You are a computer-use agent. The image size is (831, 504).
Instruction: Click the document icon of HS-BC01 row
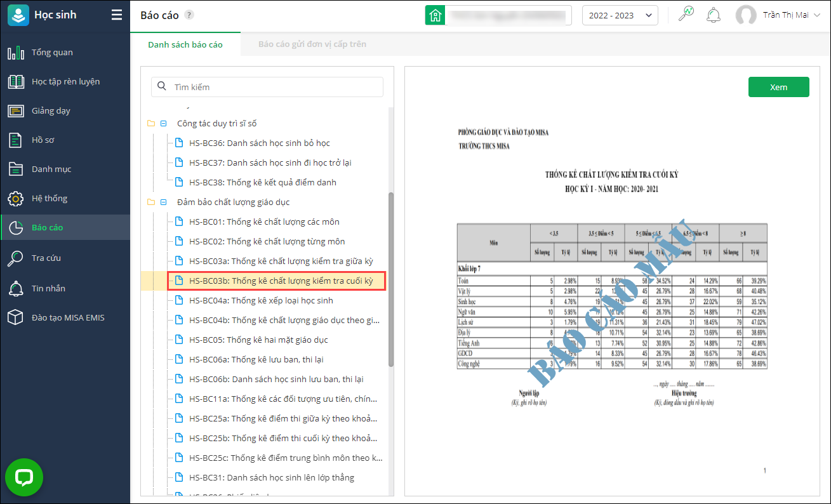179,222
